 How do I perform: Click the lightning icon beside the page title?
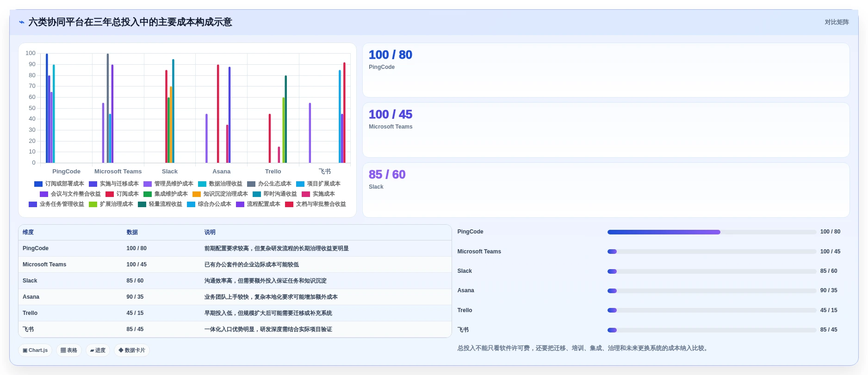click(x=22, y=22)
